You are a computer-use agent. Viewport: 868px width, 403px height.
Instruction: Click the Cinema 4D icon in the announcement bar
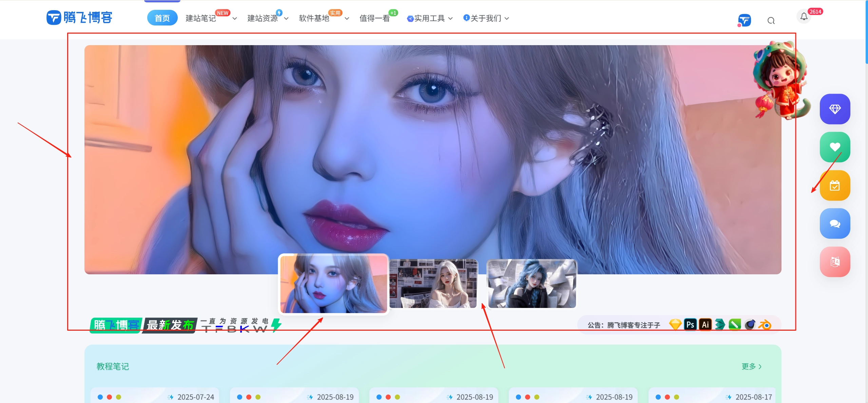click(x=750, y=324)
